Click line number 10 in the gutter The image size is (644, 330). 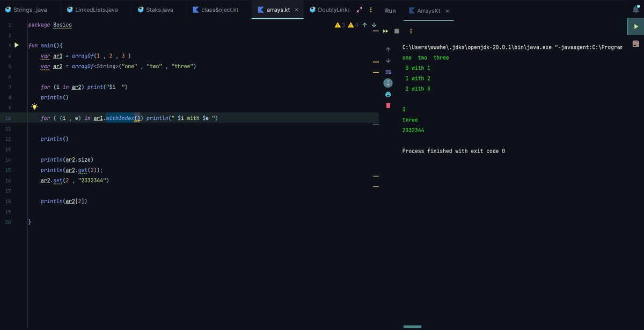(x=8, y=118)
